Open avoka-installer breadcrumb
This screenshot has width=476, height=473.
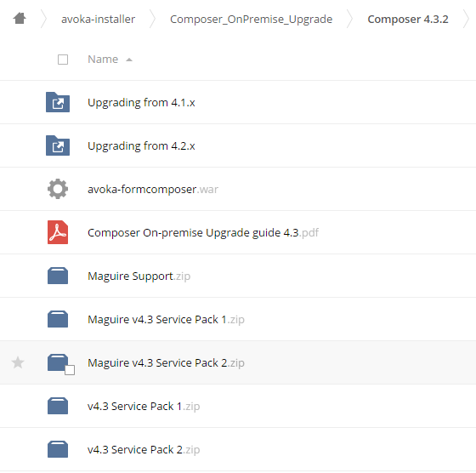click(98, 19)
